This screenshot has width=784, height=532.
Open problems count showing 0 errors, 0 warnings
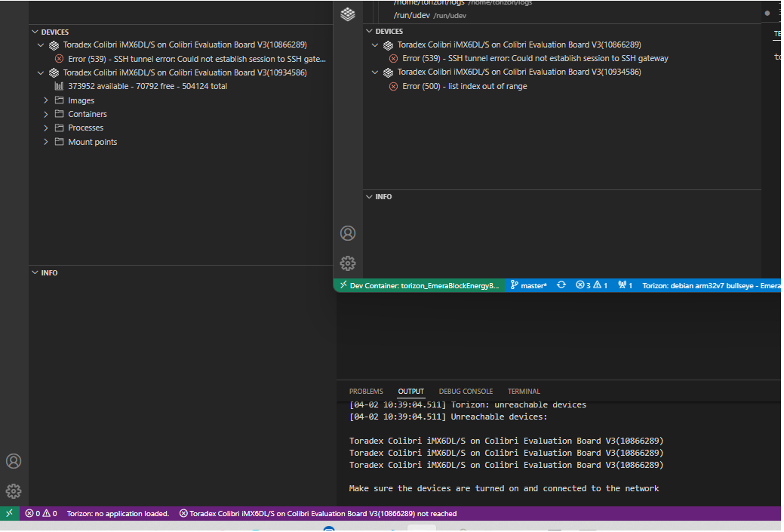point(41,514)
